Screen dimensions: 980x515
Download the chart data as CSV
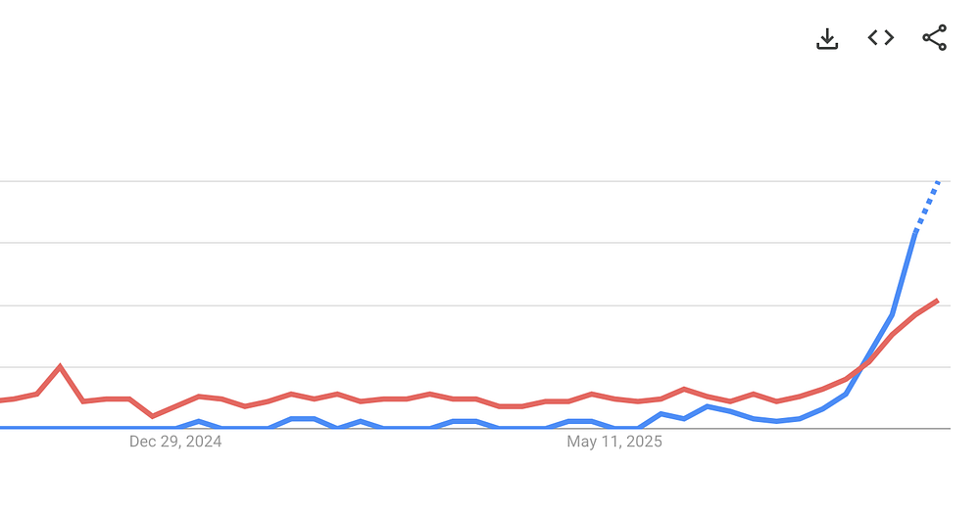(827, 39)
